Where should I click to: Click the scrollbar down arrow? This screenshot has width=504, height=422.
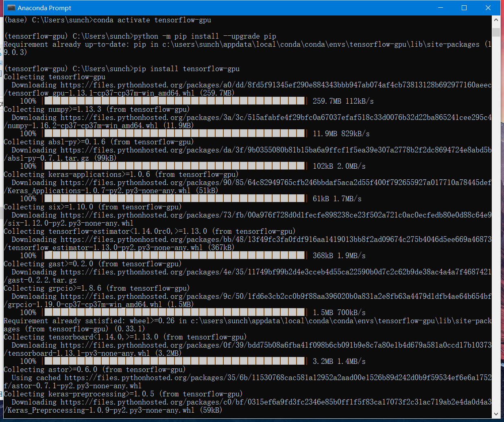pos(496,414)
